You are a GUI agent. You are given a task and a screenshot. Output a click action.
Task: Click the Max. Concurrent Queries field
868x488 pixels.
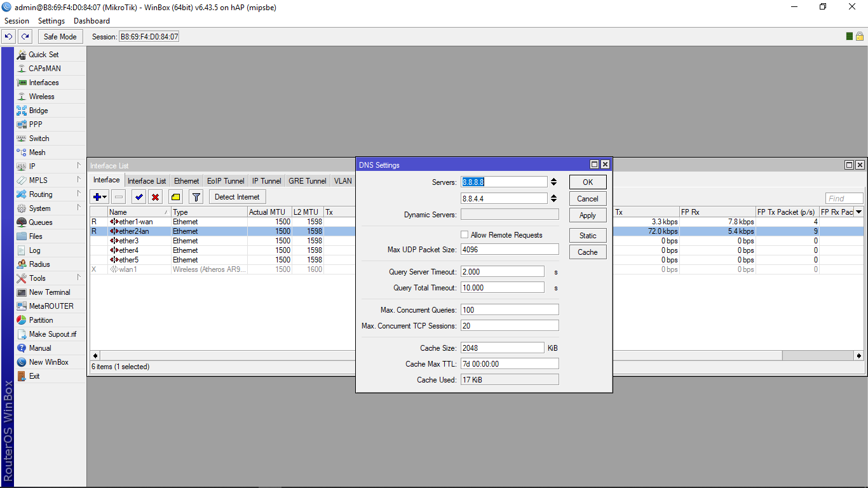pos(510,310)
